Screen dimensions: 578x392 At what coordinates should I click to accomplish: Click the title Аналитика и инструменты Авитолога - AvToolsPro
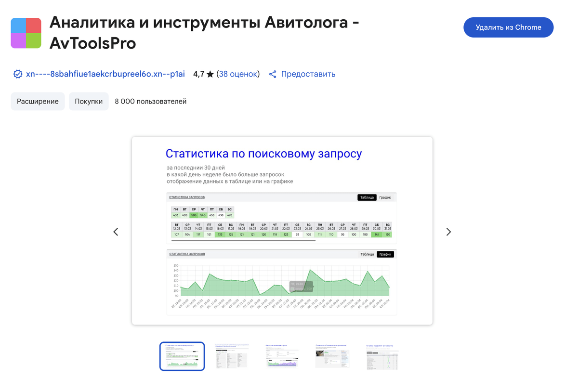coord(204,33)
